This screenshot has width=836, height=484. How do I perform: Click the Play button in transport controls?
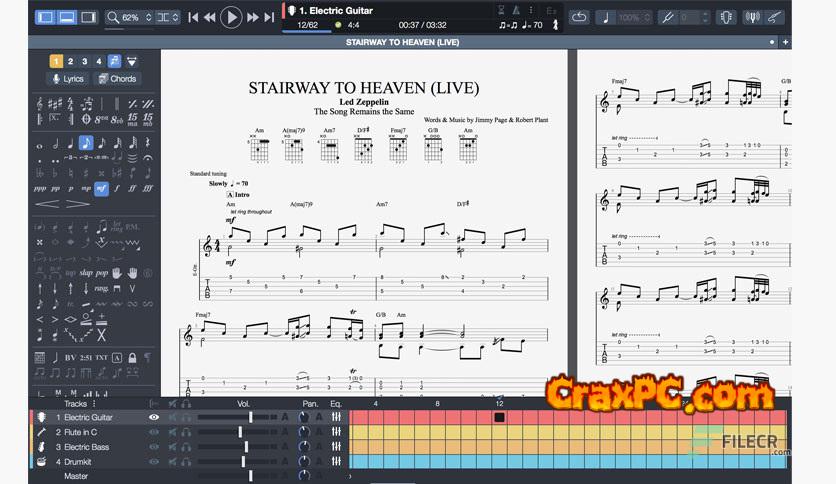point(231,16)
